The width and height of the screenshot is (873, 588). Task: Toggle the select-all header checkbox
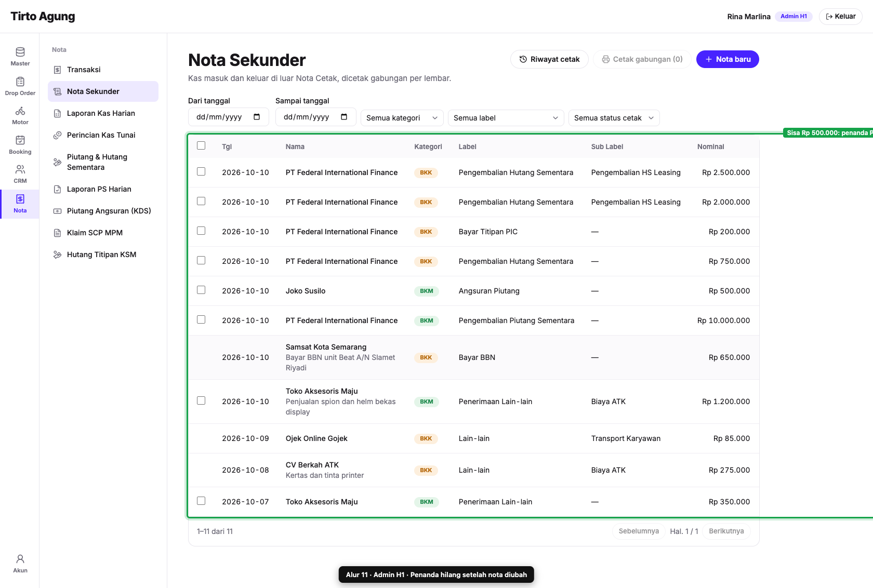[201, 145]
